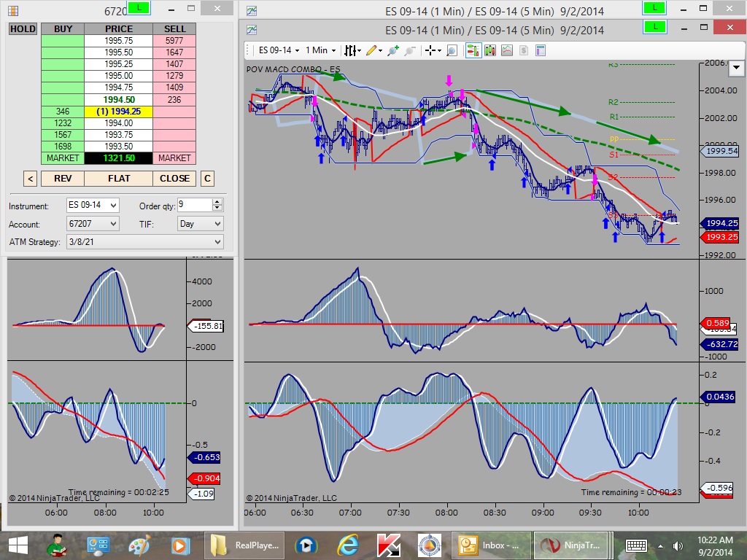
Task: Click the zoom in magnifier icon
Action: tap(393, 50)
